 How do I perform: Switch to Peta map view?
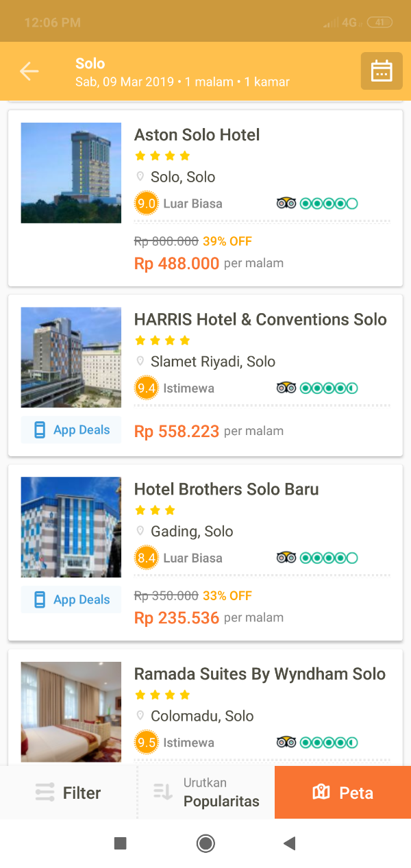(x=342, y=793)
